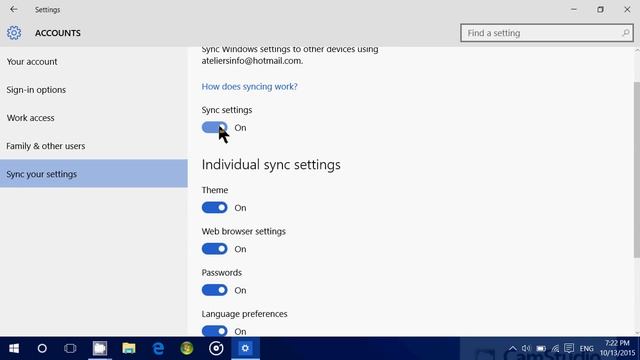This screenshot has height=360, width=640.
Task: Turn off the main Sync settings toggle
Action: point(214,127)
